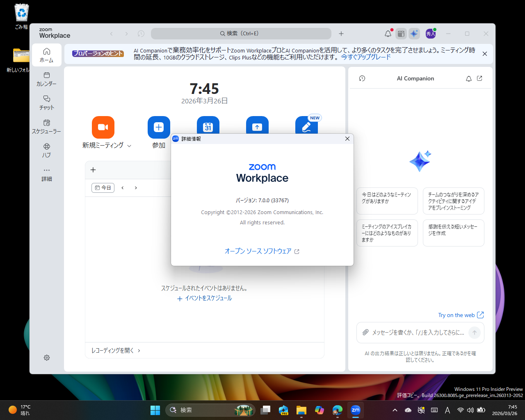Switch to the ホーム tab
This screenshot has width=525, height=420.
click(x=46, y=55)
